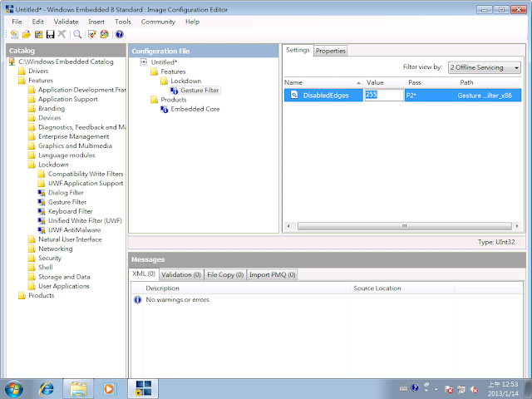
Task: Click the DisabledEdges setting row icon
Action: [294, 95]
